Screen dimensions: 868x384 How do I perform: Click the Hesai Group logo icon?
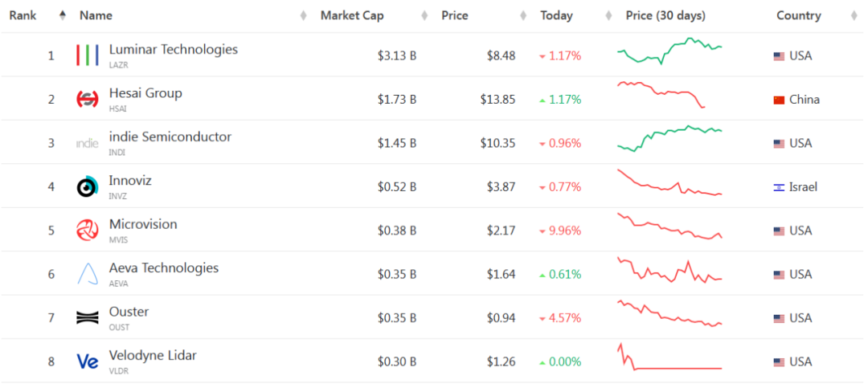point(88,99)
